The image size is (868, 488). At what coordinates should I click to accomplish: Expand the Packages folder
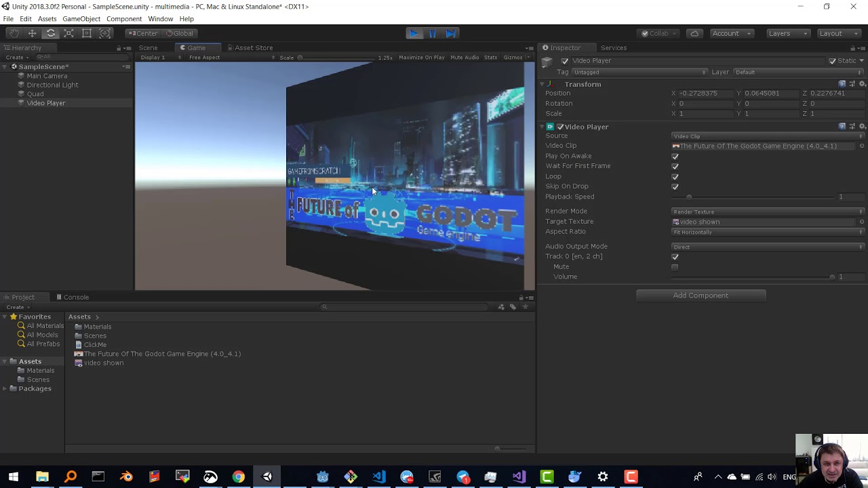(x=5, y=389)
